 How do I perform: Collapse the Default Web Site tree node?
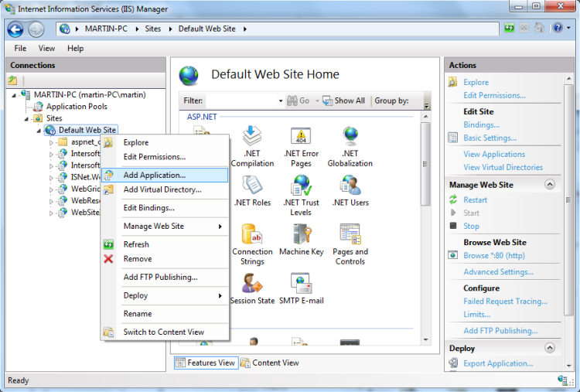pos(39,131)
